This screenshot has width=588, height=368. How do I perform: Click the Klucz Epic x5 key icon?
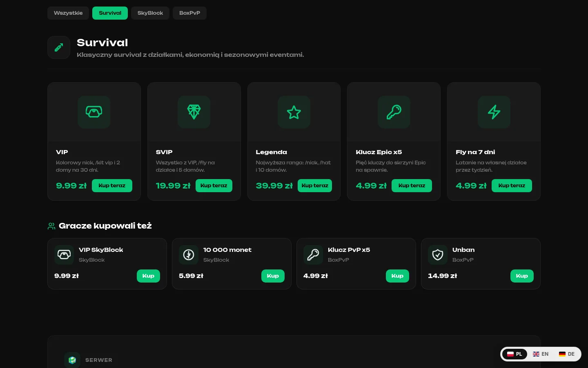(394, 112)
